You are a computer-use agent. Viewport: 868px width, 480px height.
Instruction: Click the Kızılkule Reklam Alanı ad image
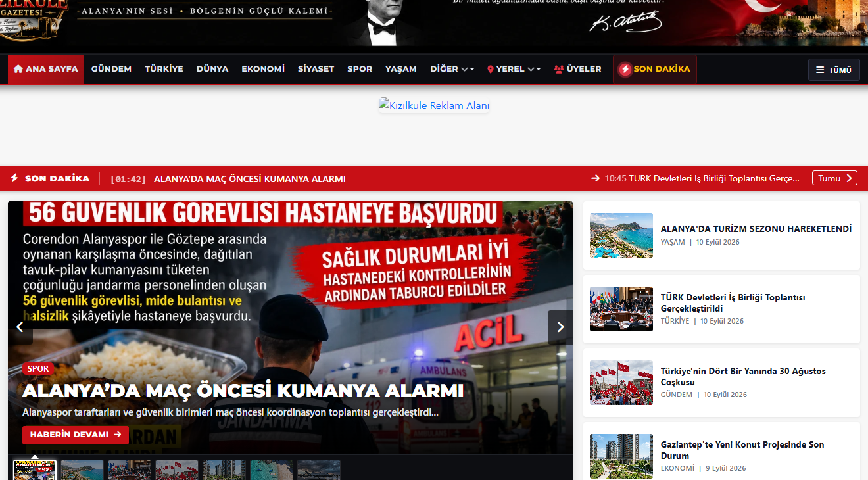click(434, 105)
